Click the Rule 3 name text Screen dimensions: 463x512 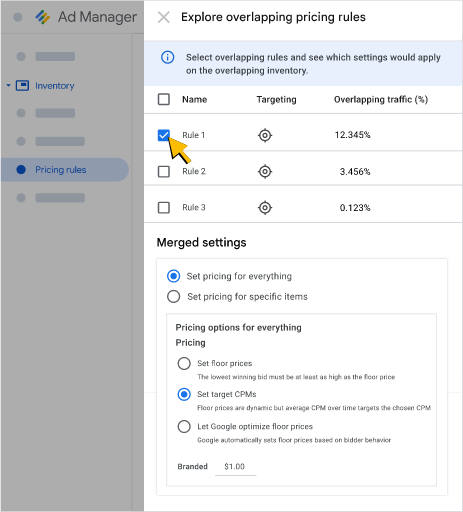(x=194, y=207)
